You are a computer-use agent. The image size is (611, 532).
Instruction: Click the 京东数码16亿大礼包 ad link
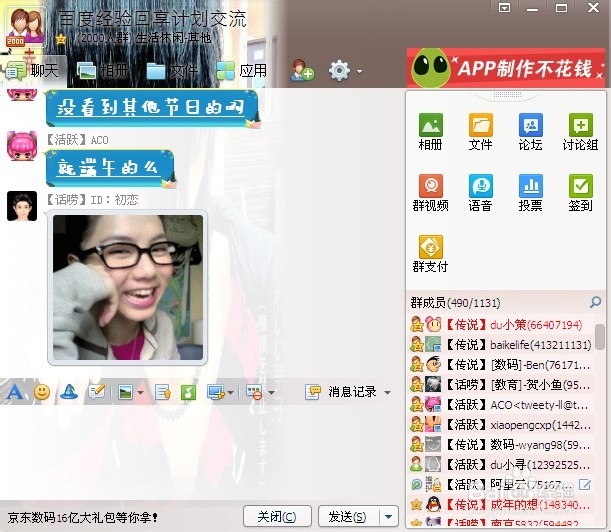click(x=82, y=517)
